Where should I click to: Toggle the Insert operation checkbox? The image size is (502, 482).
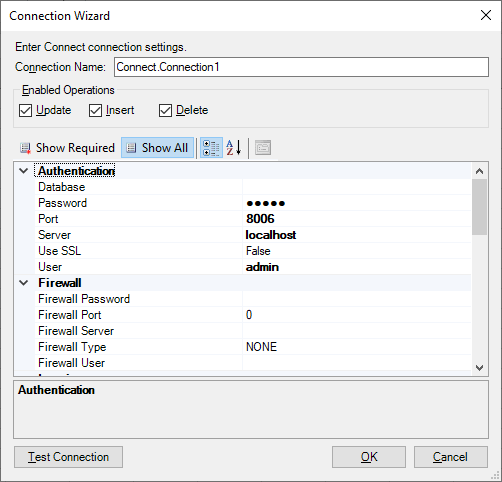95,110
